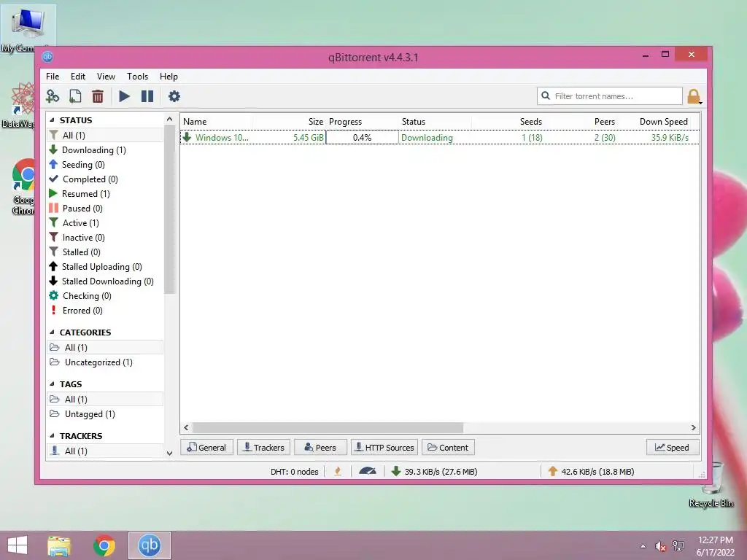Filter by Errored (0)
747x560 pixels.
click(x=105, y=311)
